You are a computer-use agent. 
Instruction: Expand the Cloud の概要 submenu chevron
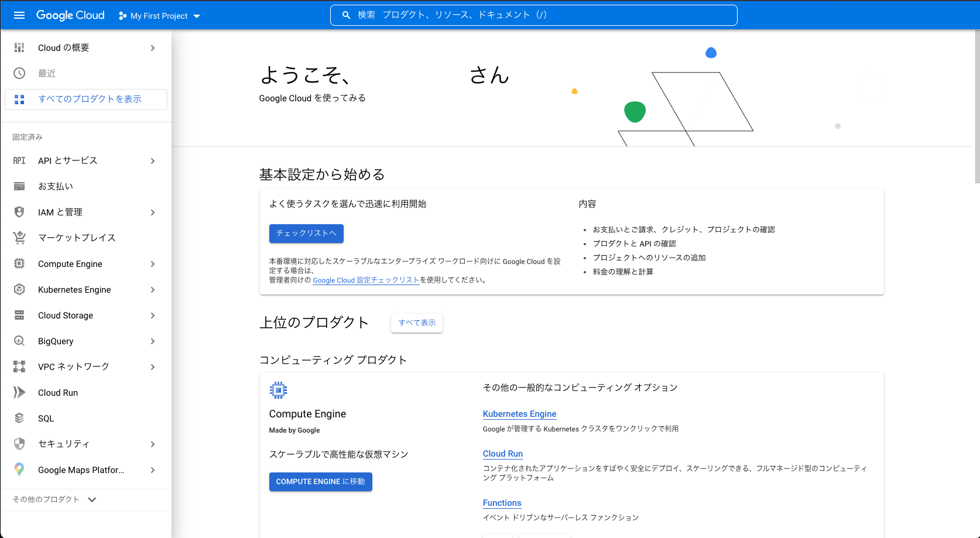pos(153,48)
